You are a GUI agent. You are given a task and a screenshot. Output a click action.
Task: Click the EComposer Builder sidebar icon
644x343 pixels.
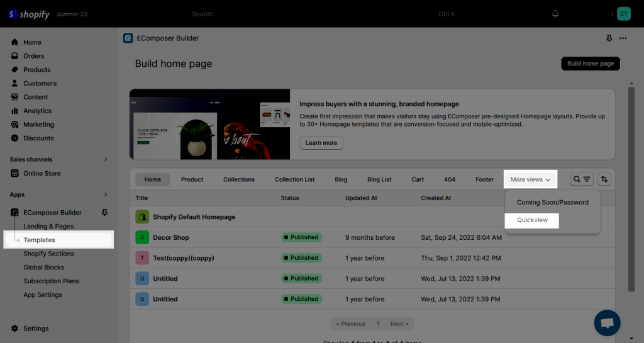[x=15, y=212]
